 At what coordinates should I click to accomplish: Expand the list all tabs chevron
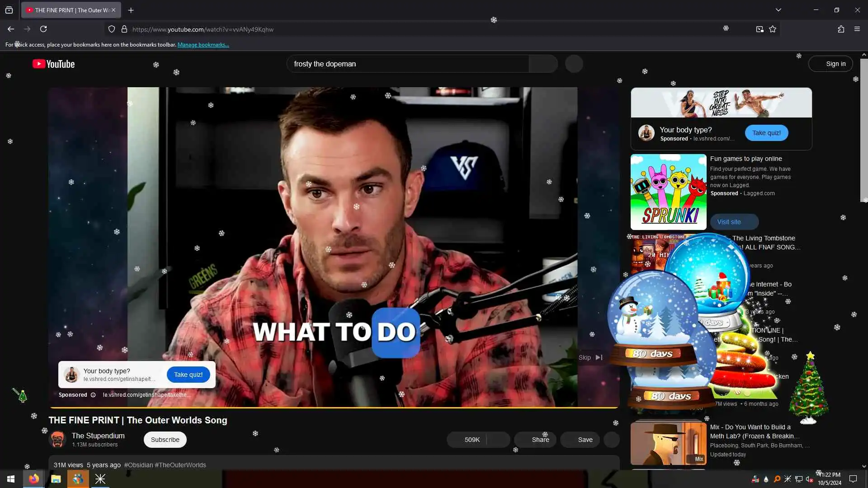(x=778, y=10)
